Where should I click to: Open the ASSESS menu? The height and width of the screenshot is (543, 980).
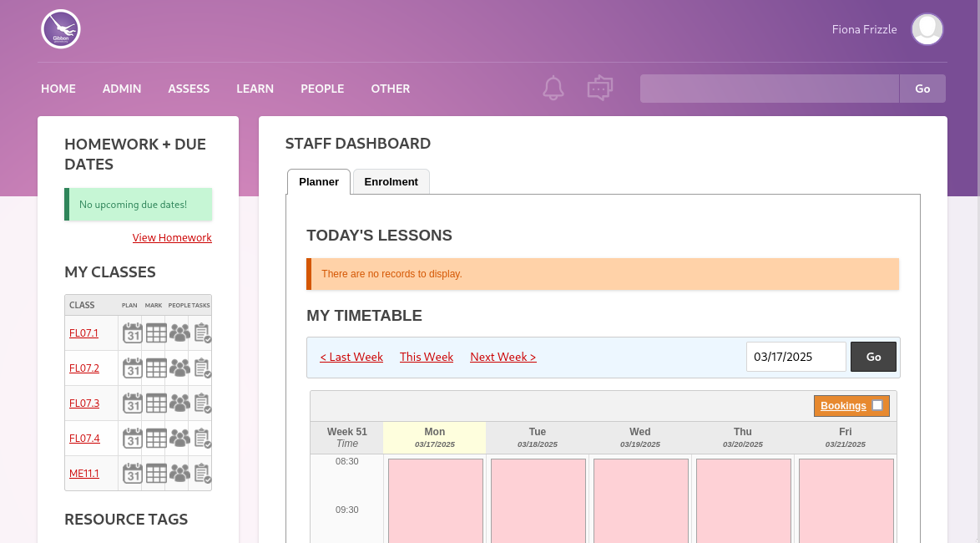[189, 89]
